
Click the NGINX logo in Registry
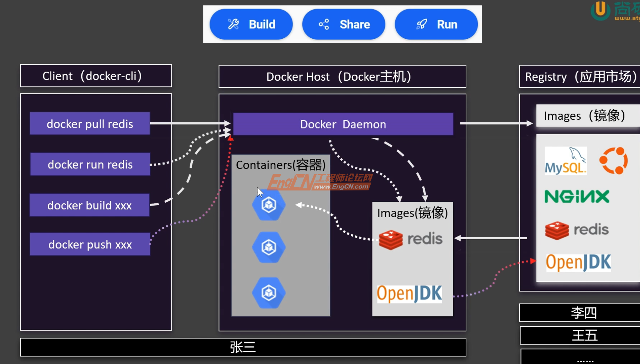coord(577,196)
